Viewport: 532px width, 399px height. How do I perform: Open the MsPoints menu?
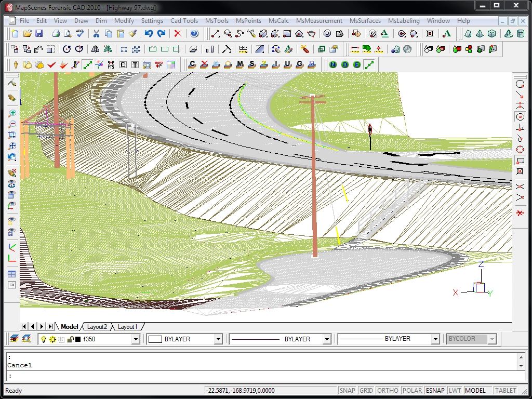pos(248,21)
